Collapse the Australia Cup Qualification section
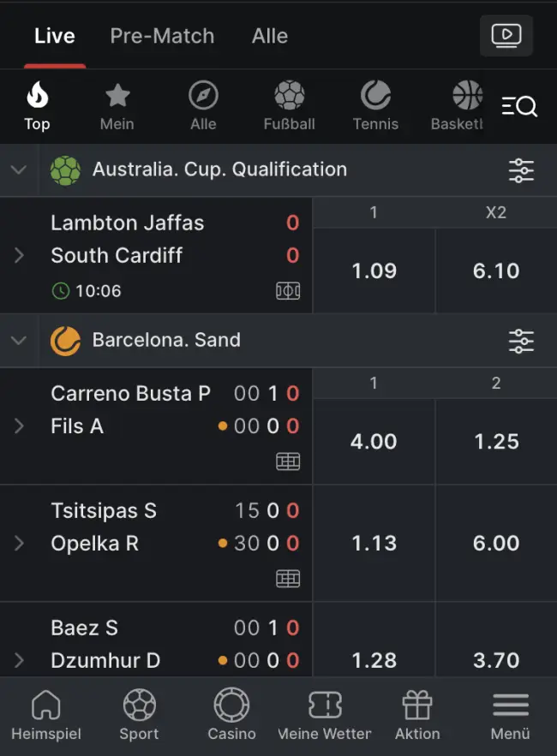Screen dimensions: 557x756 click(19, 170)
